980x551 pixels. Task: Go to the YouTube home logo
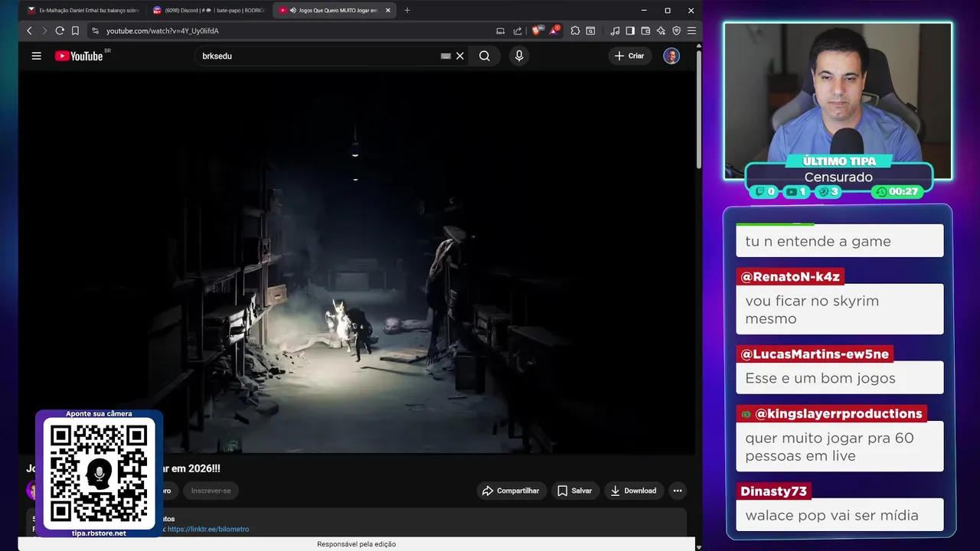tap(79, 56)
